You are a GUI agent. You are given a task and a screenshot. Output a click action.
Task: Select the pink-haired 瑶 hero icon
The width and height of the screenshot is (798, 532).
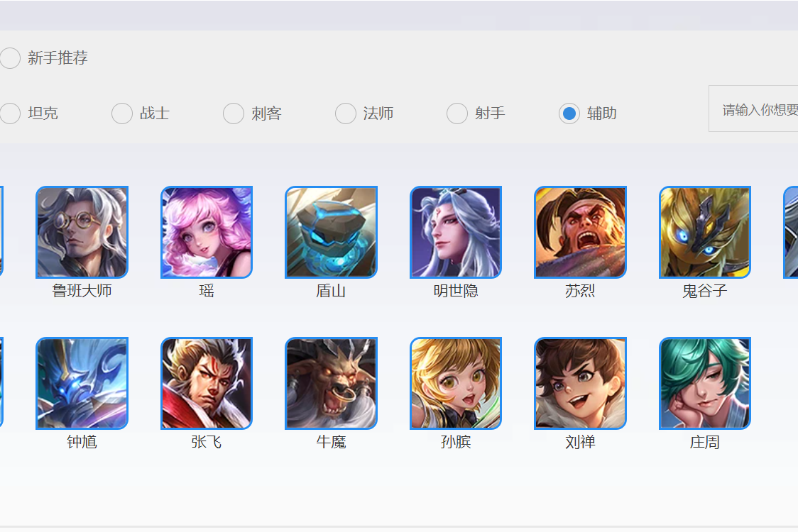[x=207, y=232]
